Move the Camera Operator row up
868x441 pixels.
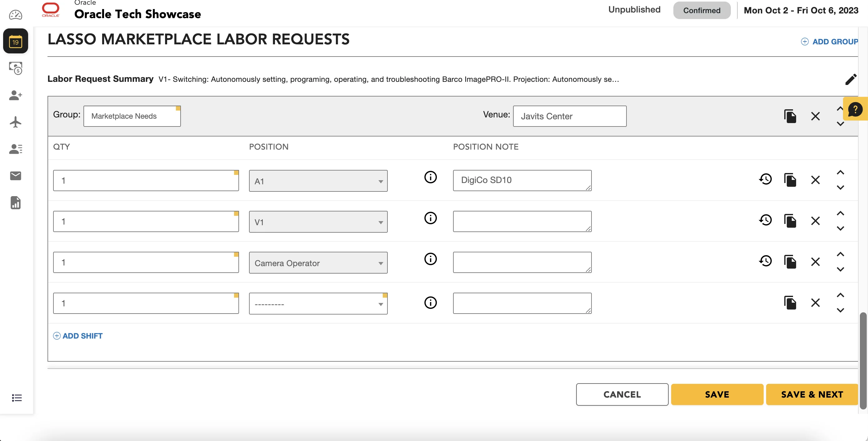click(841, 254)
